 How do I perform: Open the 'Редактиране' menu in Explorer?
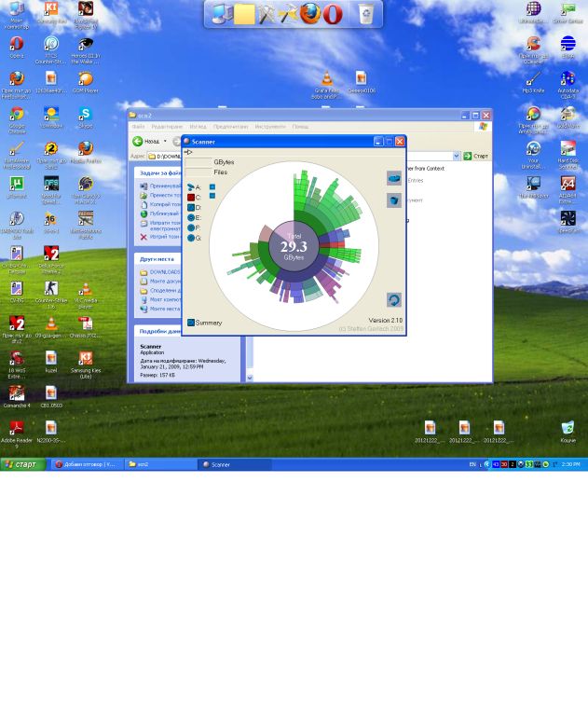(x=167, y=127)
